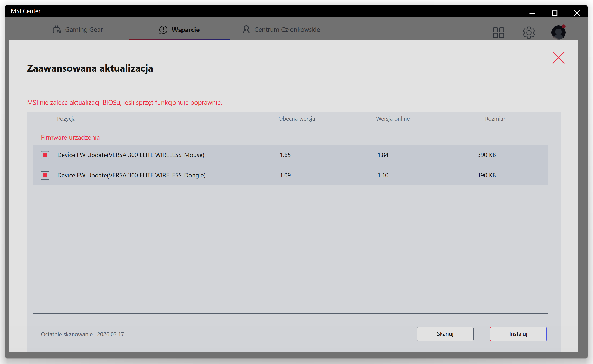
Task: Switch to the Gaming Gear tab
Action: click(84, 30)
